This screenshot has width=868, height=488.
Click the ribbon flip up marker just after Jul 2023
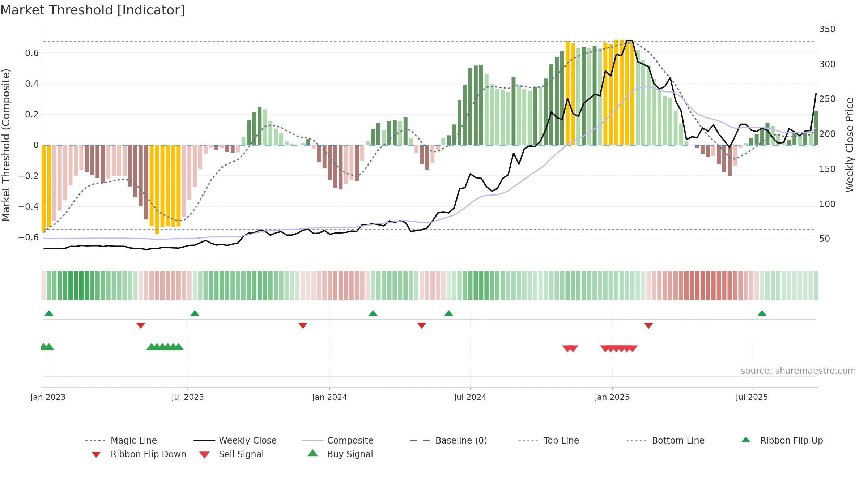click(195, 313)
